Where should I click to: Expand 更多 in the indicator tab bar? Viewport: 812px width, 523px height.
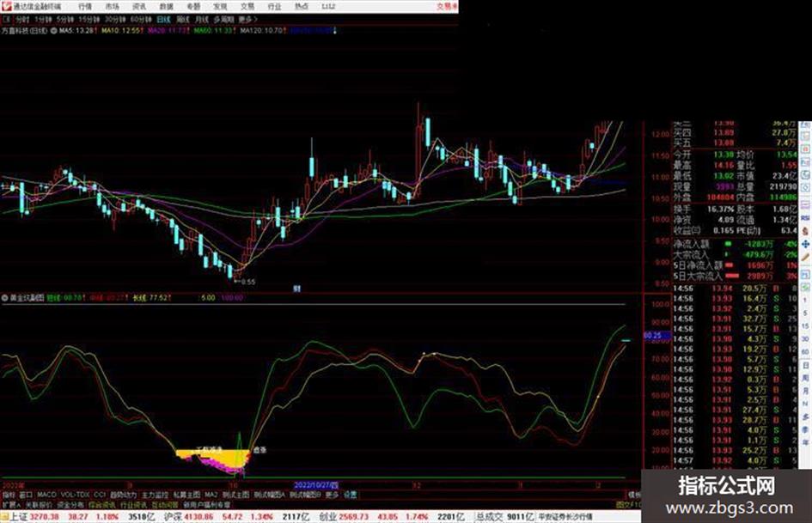tap(332, 495)
